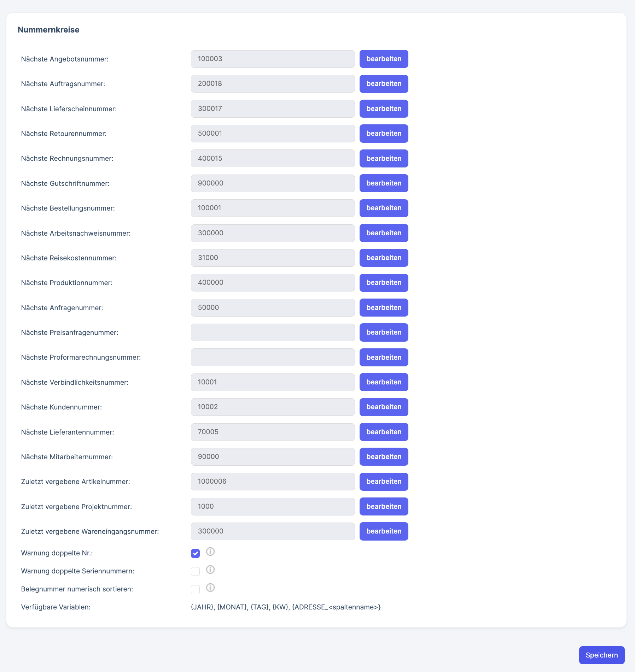Click info icon for Belegnummer numerisch sortieren

(210, 588)
